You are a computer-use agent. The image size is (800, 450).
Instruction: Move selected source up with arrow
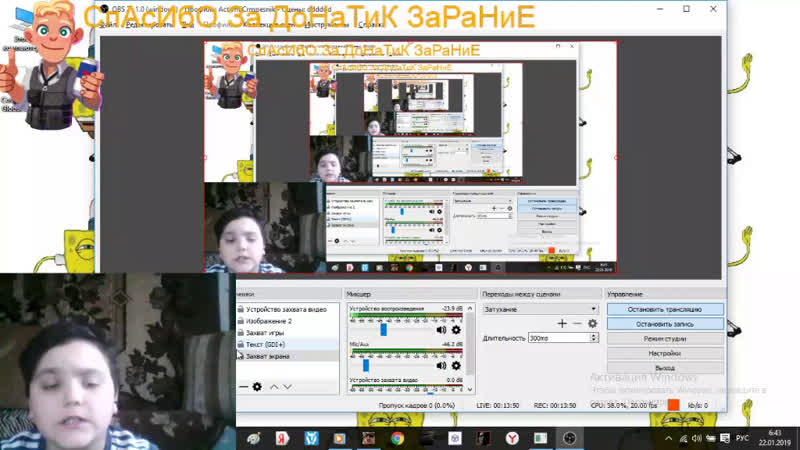[274, 387]
